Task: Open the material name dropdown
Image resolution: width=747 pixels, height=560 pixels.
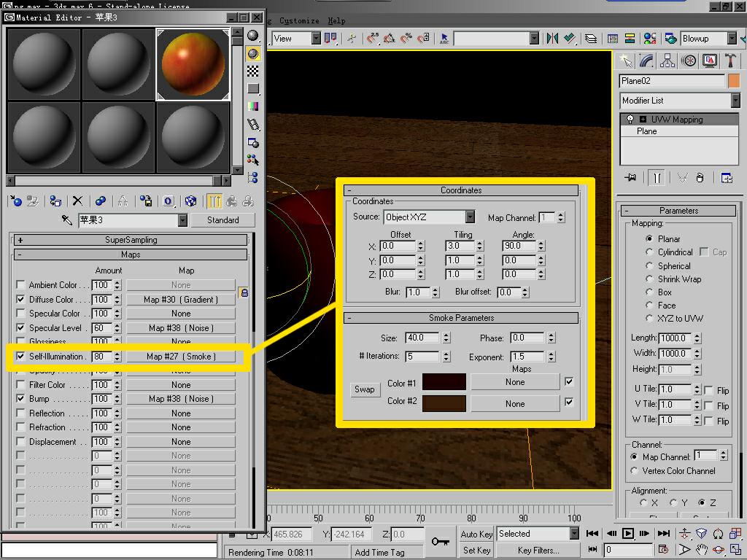Action: (x=182, y=220)
